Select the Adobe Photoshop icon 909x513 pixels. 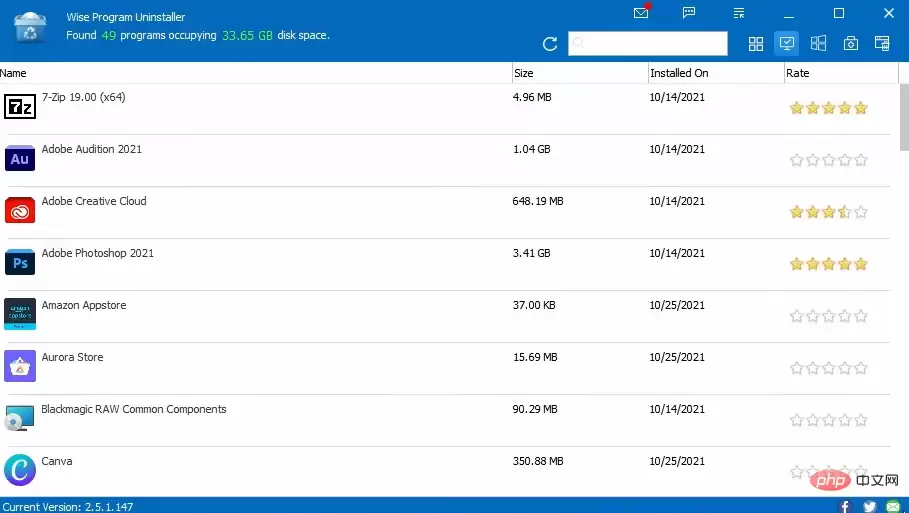pyautogui.click(x=20, y=262)
